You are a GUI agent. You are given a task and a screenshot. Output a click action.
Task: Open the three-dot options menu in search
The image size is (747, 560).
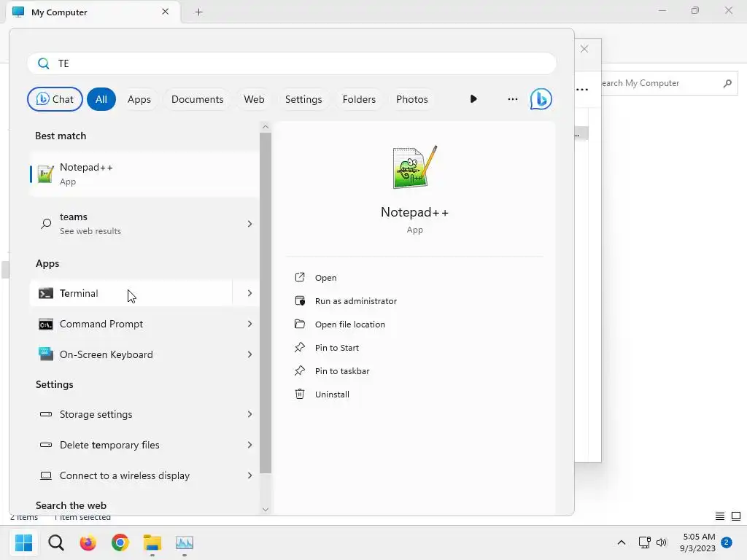click(513, 99)
